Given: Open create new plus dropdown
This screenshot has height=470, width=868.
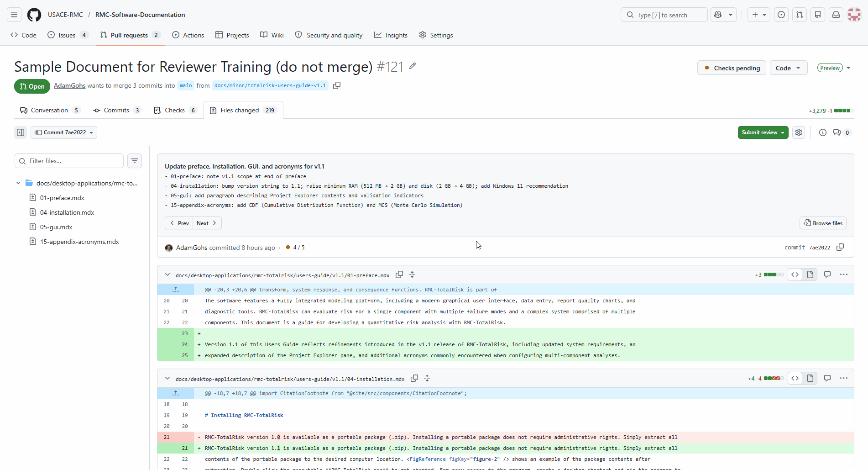Looking at the screenshot, I should (x=759, y=15).
